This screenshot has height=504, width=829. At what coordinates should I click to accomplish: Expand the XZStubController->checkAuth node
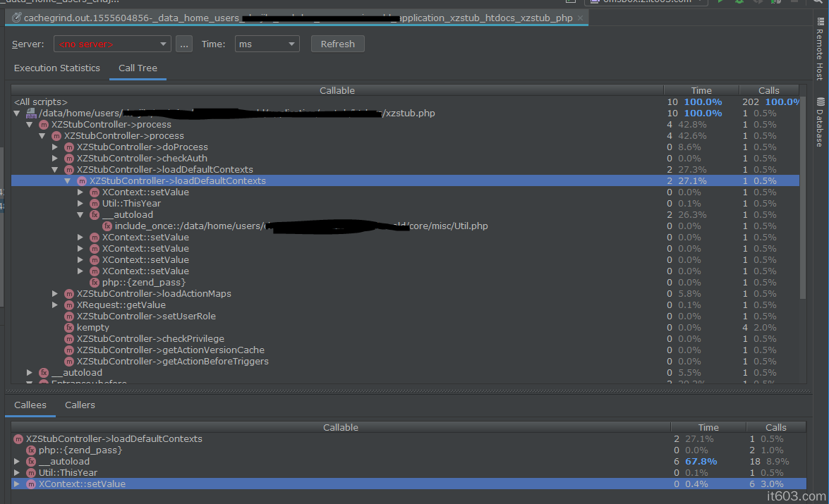(56, 159)
